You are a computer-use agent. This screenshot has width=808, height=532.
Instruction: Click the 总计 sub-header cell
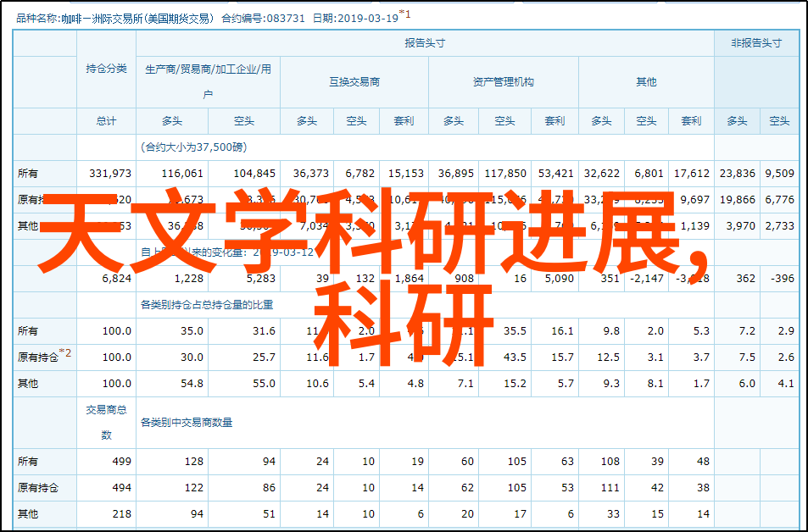106,121
